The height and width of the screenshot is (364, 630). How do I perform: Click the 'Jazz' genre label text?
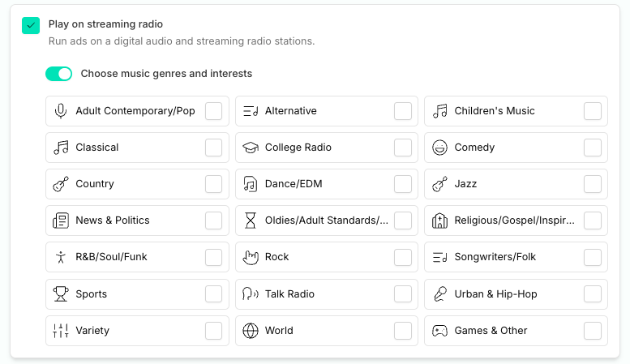(x=465, y=184)
